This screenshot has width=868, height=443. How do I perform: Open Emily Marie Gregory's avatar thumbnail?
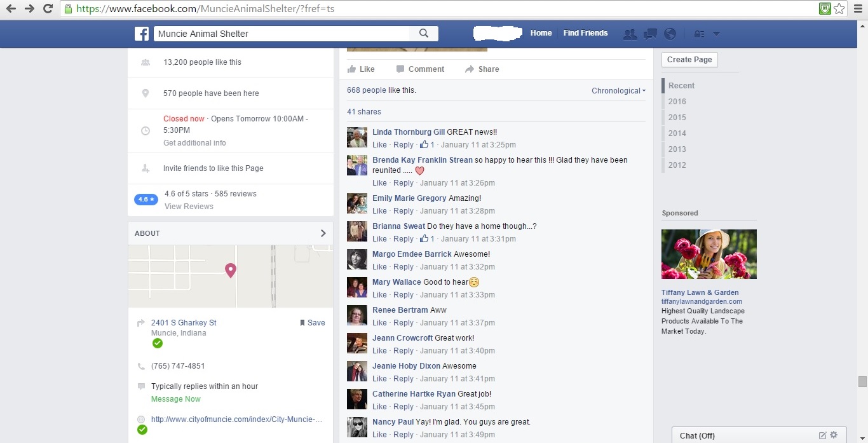pyautogui.click(x=357, y=203)
